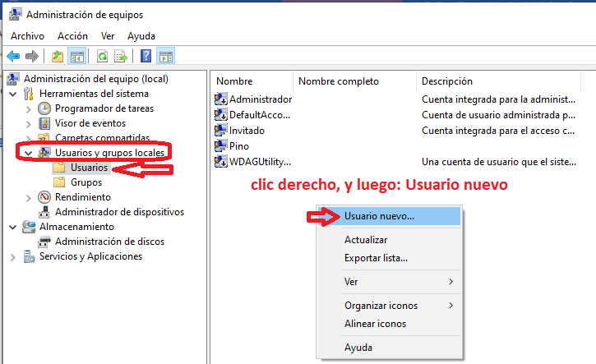Click the Programador de tareas clock icon
This screenshot has width=596, height=364.
pos(44,108)
